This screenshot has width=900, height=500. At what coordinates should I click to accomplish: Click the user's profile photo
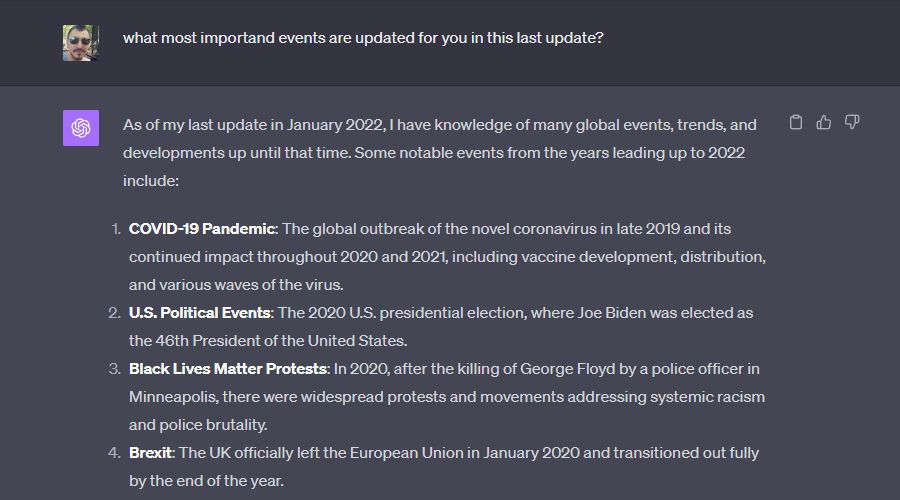81,43
